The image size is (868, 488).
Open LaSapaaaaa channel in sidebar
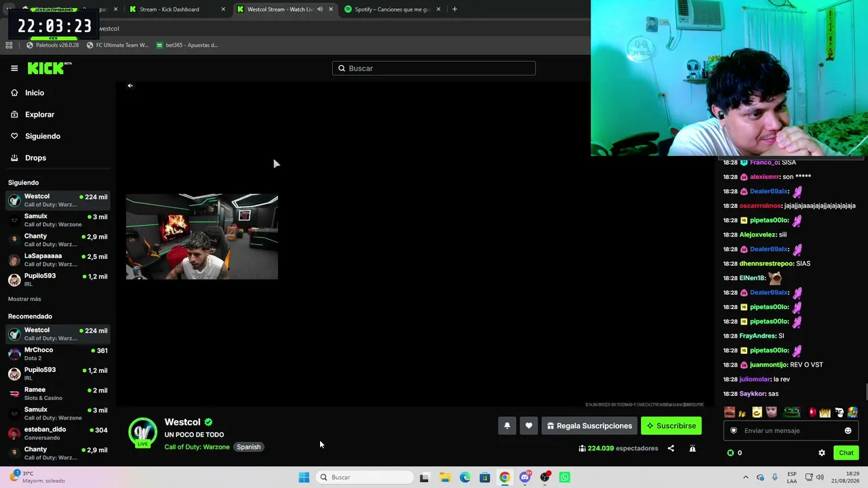(x=58, y=260)
